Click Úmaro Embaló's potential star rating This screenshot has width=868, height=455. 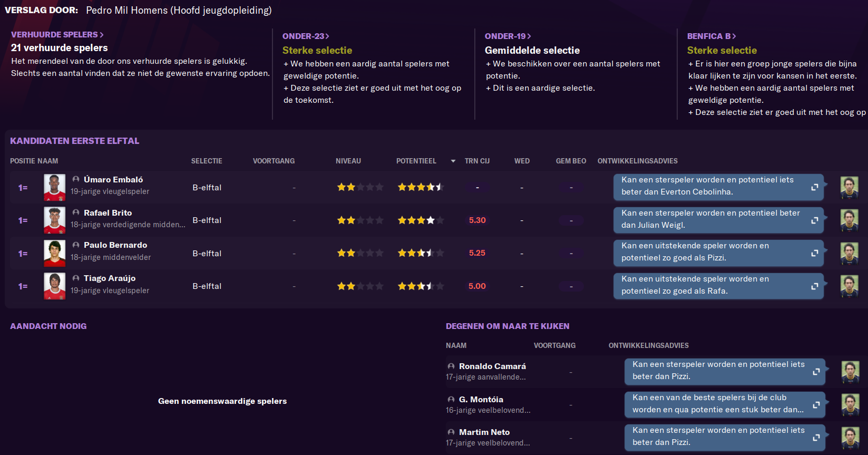click(421, 187)
